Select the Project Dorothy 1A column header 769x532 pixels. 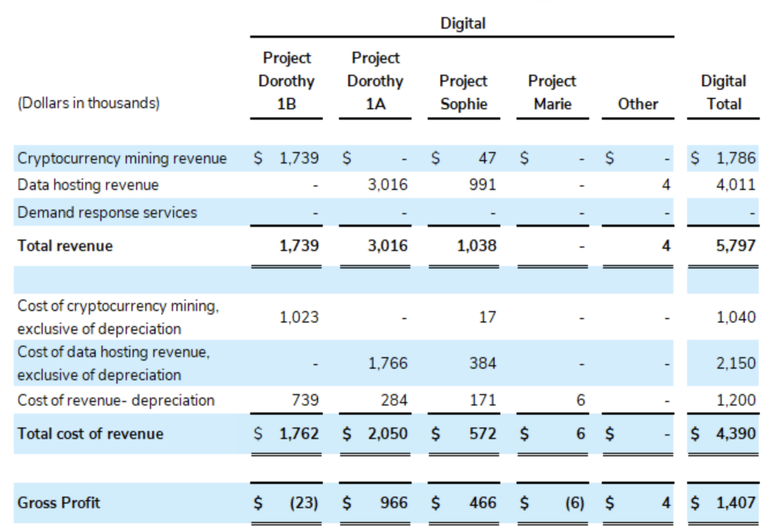tap(375, 81)
